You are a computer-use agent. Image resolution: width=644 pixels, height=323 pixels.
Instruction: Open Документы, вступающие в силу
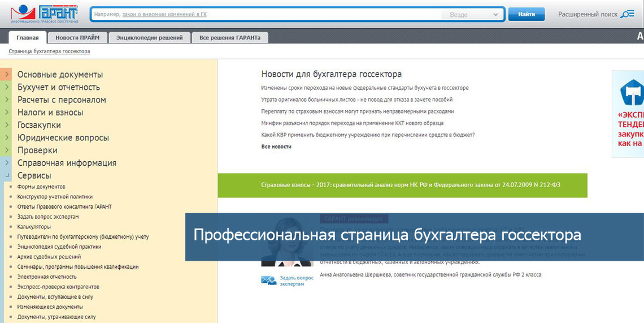point(55,296)
